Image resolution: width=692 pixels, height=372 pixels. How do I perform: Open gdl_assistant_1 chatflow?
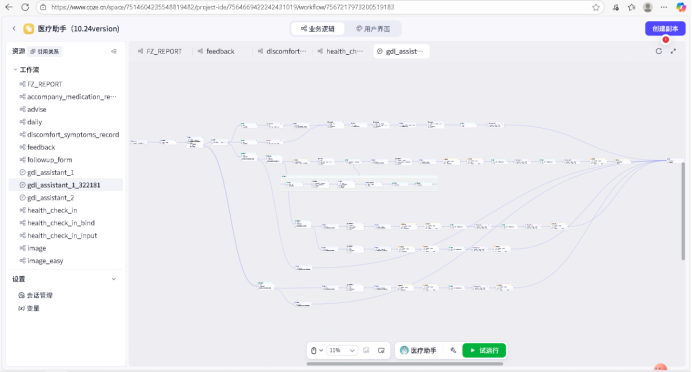(65, 173)
